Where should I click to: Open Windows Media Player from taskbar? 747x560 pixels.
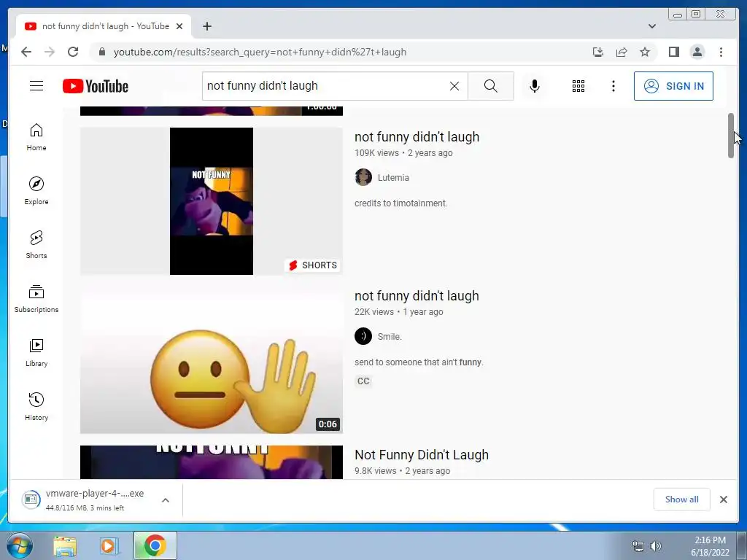coord(109,545)
